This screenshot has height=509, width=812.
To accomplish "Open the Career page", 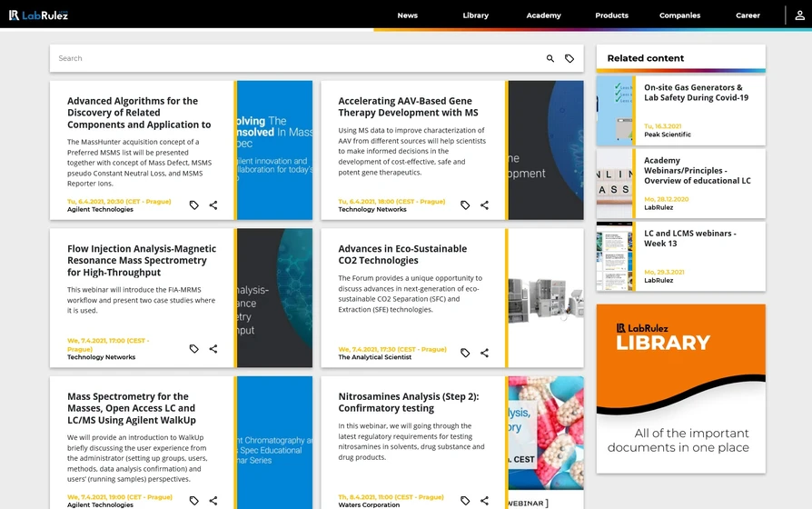I will click(748, 15).
